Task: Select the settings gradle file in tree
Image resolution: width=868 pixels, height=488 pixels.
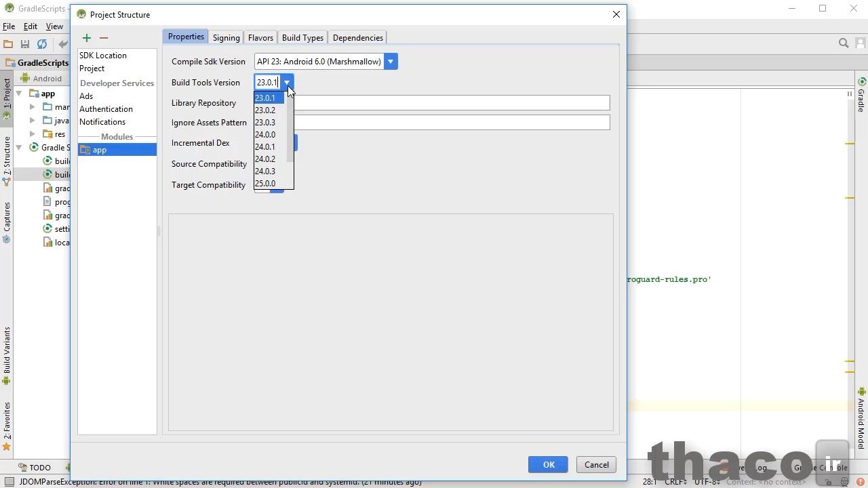Action: click(x=57, y=229)
